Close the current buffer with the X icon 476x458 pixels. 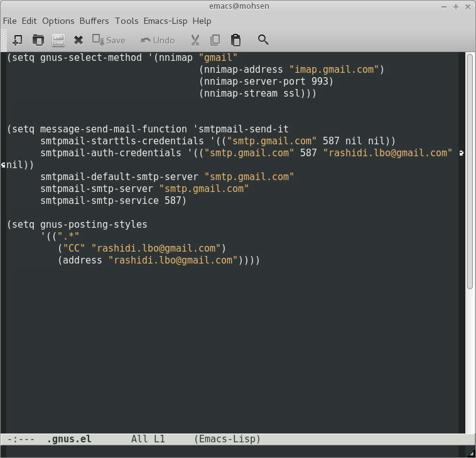(x=78, y=40)
